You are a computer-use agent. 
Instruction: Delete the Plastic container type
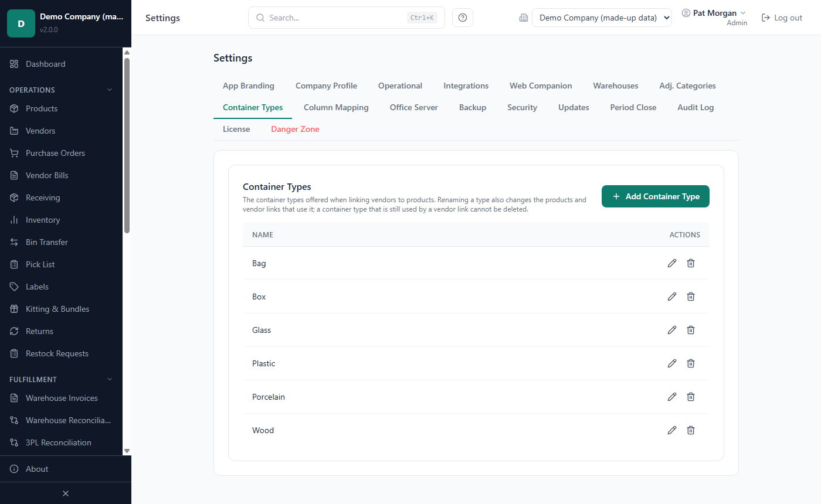691,363
